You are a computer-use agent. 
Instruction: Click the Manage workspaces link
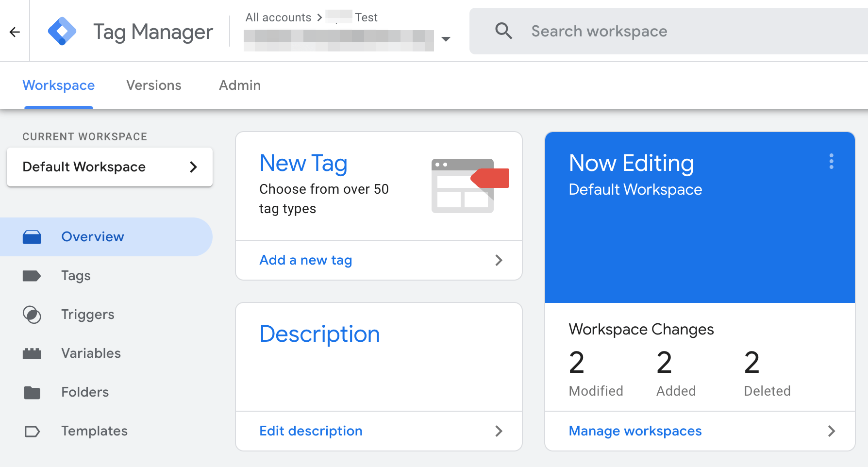[635, 431]
